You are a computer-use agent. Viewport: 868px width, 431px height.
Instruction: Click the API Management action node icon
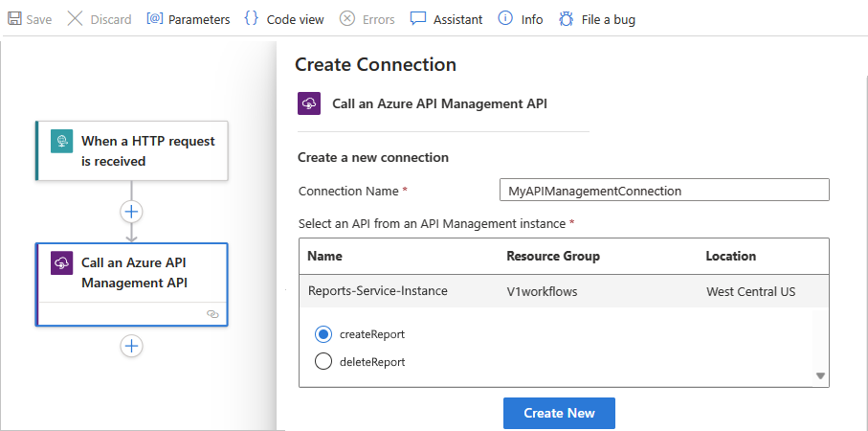tap(62, 263)
